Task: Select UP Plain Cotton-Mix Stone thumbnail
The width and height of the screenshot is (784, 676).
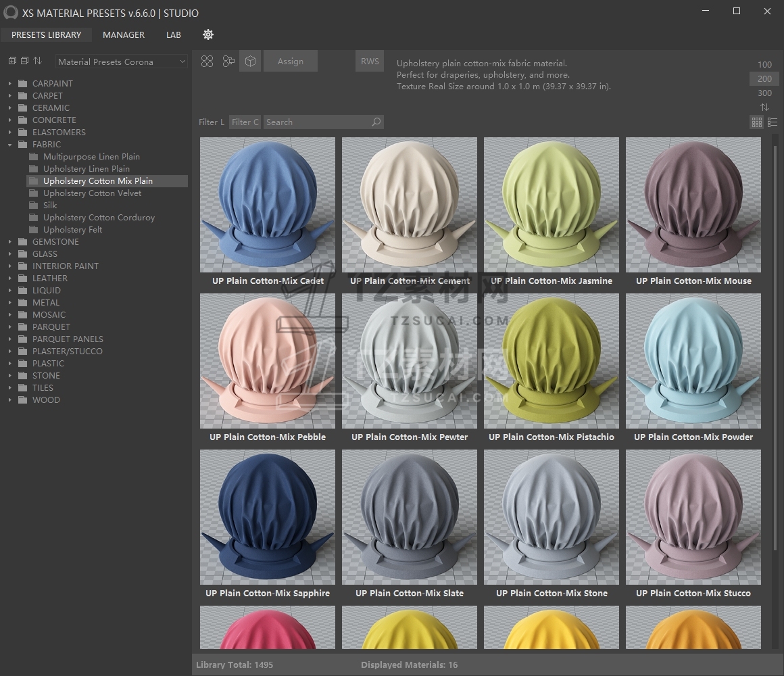Action: coord(552,517)
